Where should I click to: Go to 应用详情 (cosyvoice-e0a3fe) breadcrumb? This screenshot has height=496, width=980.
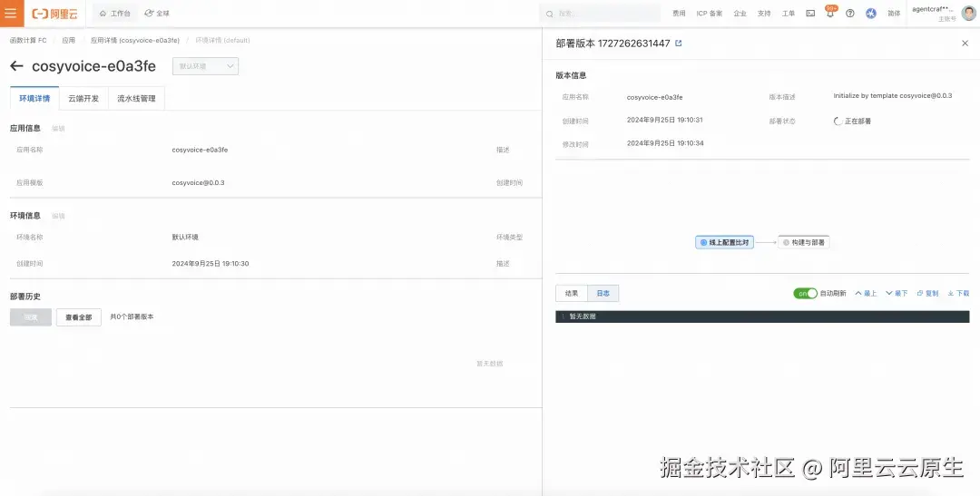pos(135,40)
